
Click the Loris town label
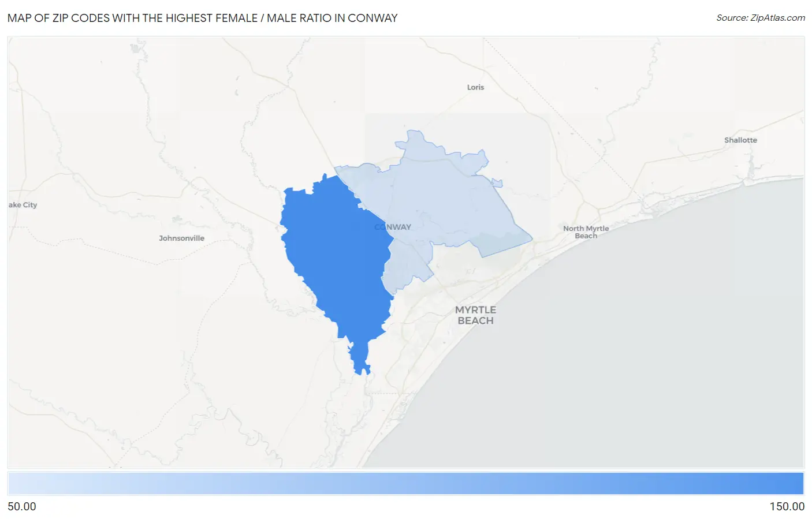click(x=475, y=87)
